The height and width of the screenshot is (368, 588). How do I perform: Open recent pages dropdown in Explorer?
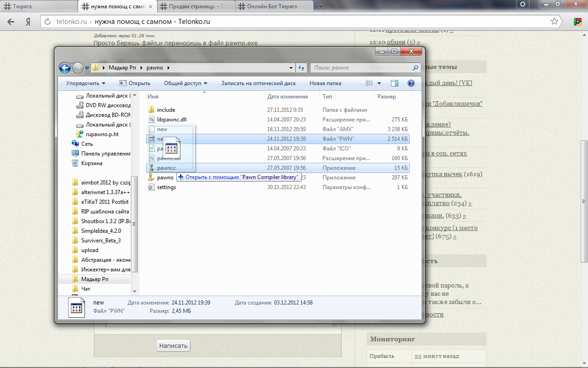87,68
